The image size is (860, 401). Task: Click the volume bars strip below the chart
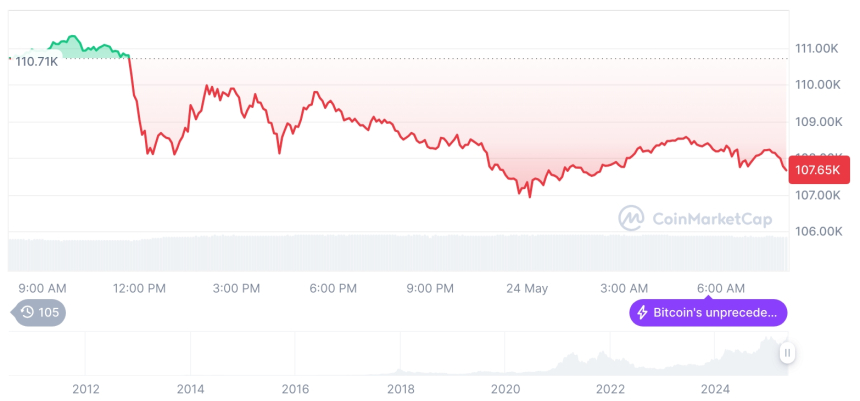click(400, 252)
